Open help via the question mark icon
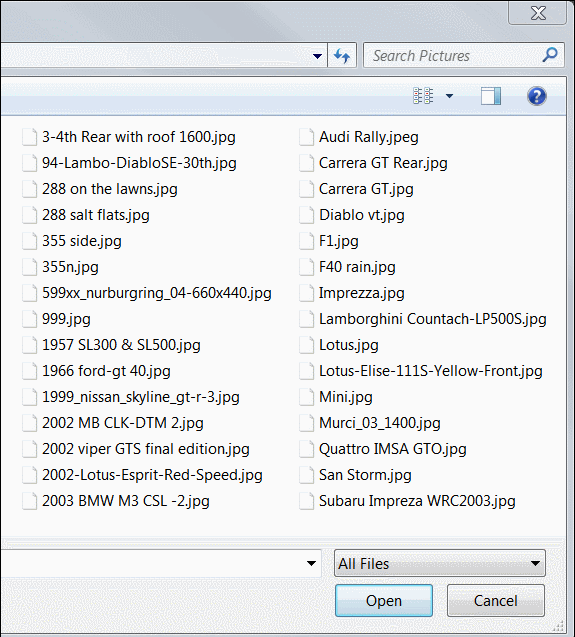 (536, 96)
